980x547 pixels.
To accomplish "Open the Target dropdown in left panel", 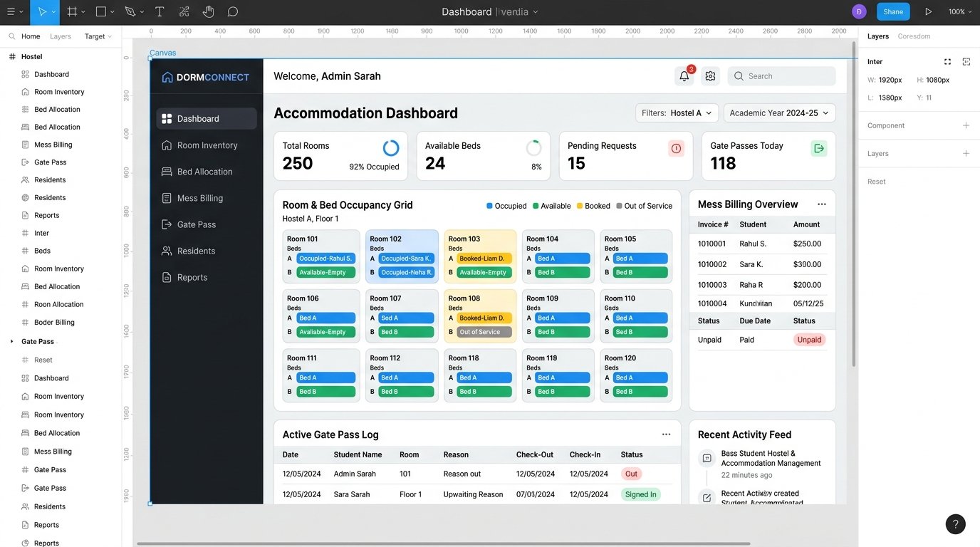I will 98,36.
